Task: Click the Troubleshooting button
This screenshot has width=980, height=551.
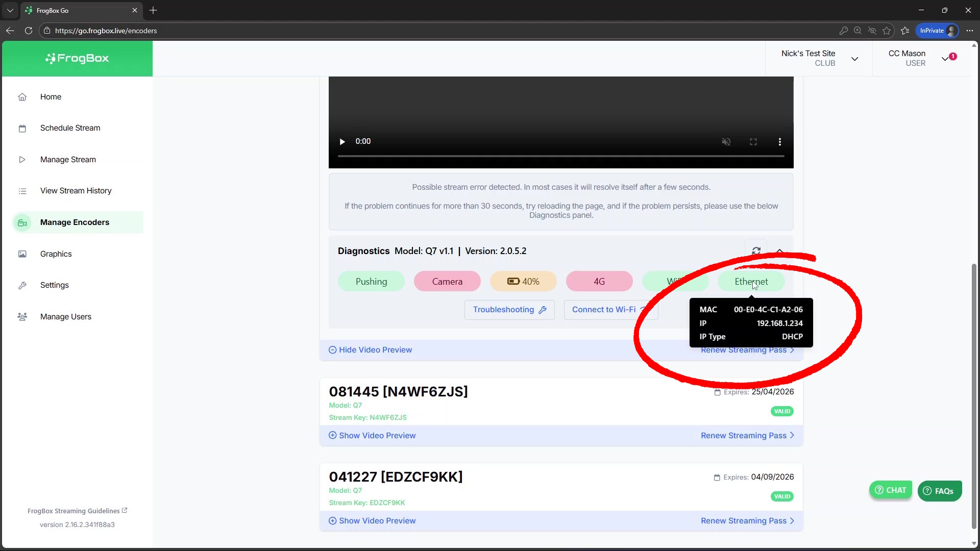Action: click(509, 310)
